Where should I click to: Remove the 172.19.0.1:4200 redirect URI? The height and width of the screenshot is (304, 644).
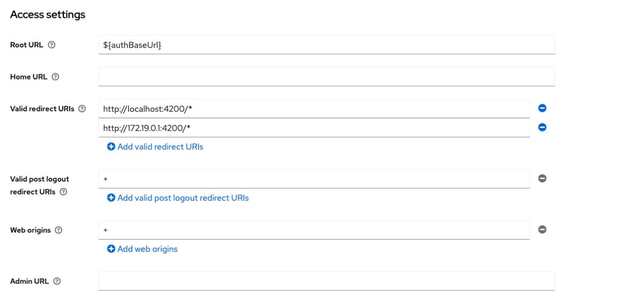[542, 128]
